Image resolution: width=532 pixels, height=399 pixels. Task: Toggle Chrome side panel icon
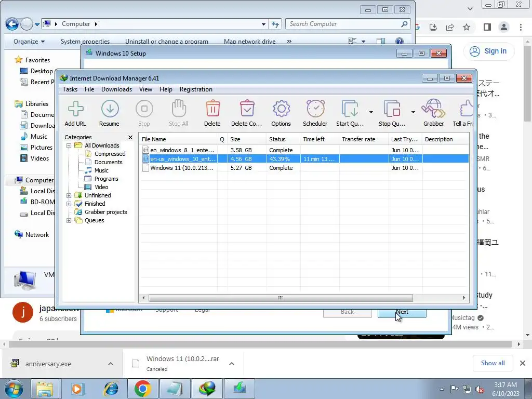tap(487, 27)
